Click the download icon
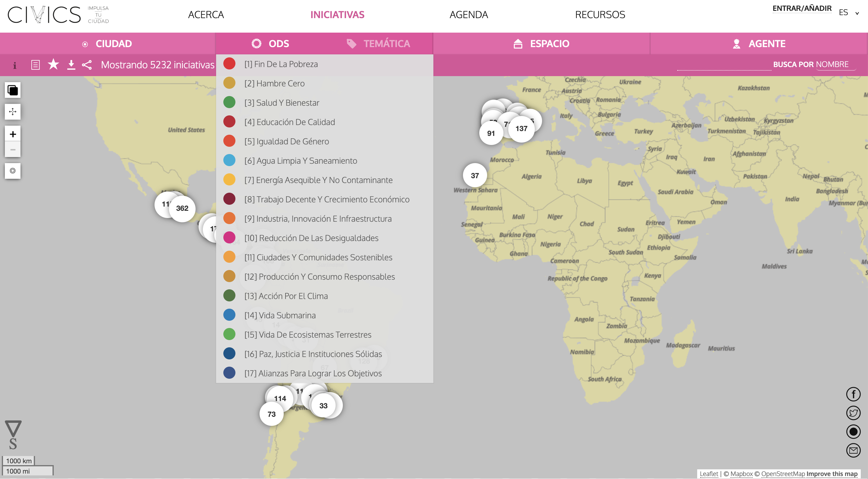This screenshot has height=479, width=868. coord(71,65)
